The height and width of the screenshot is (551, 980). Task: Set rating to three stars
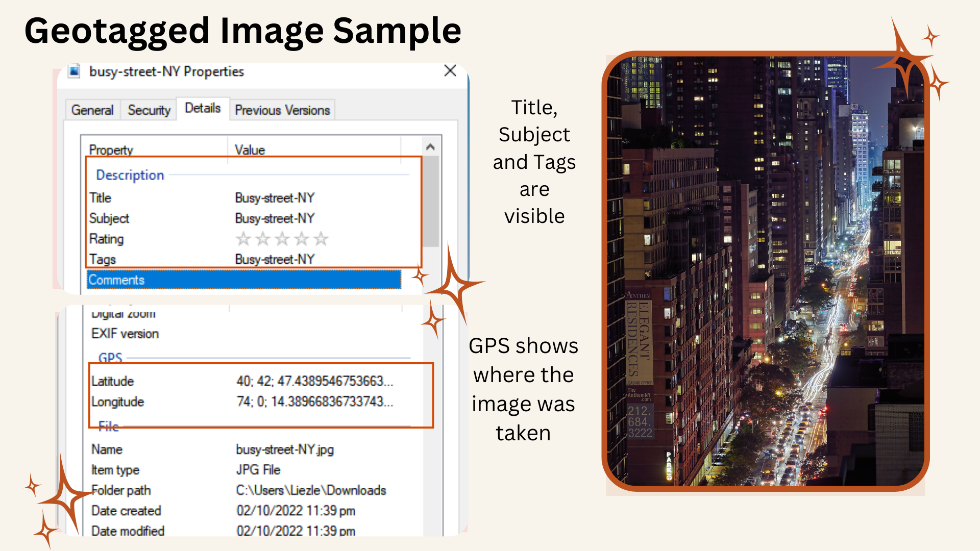coord(282,239)
